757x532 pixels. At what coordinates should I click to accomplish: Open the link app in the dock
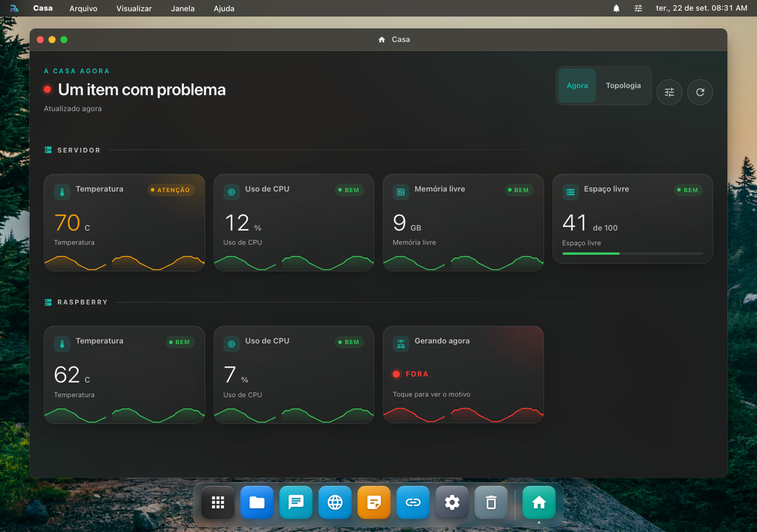[x=413, y=502]
